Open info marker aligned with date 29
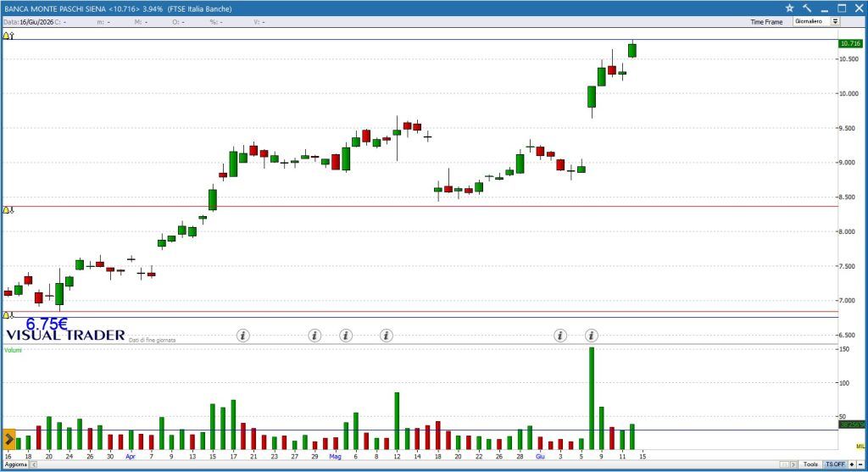Image resolution: width=868 pixels, height=472 pixels. pyautogui.click(x=314, y=336)
